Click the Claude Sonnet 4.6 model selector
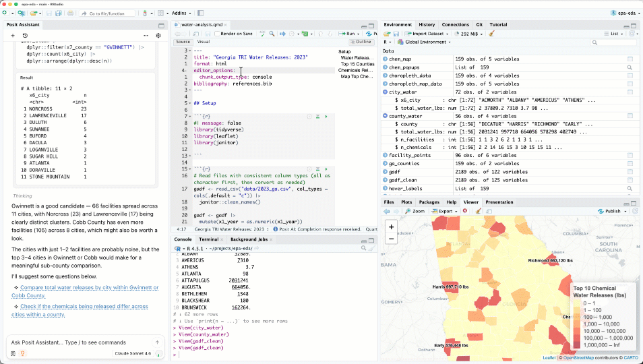This screenshot has height=364, width=643. [133, 353]
